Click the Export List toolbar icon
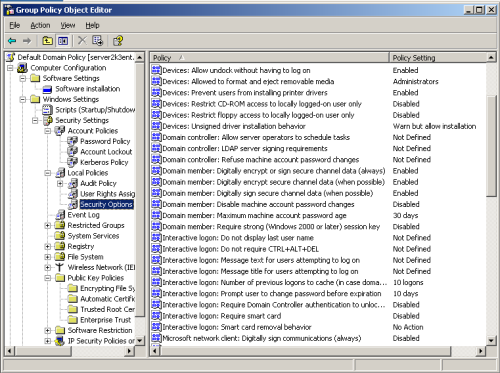 (98, 41)
